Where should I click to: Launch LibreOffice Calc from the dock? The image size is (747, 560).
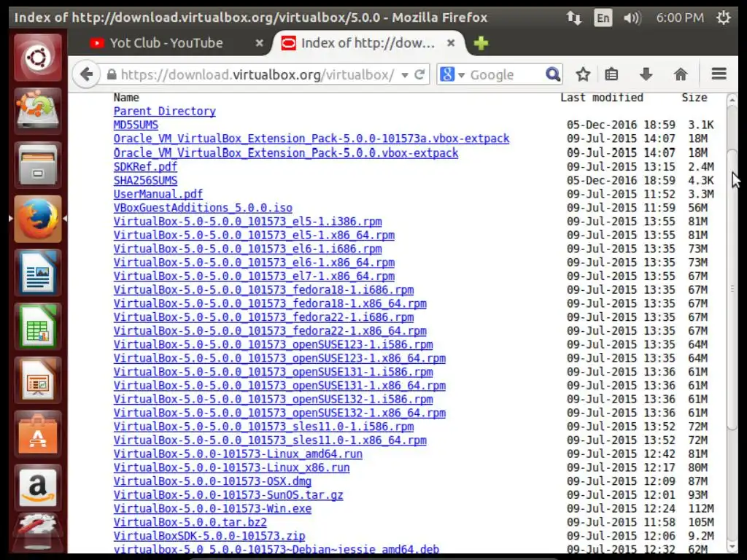[38, 327]
